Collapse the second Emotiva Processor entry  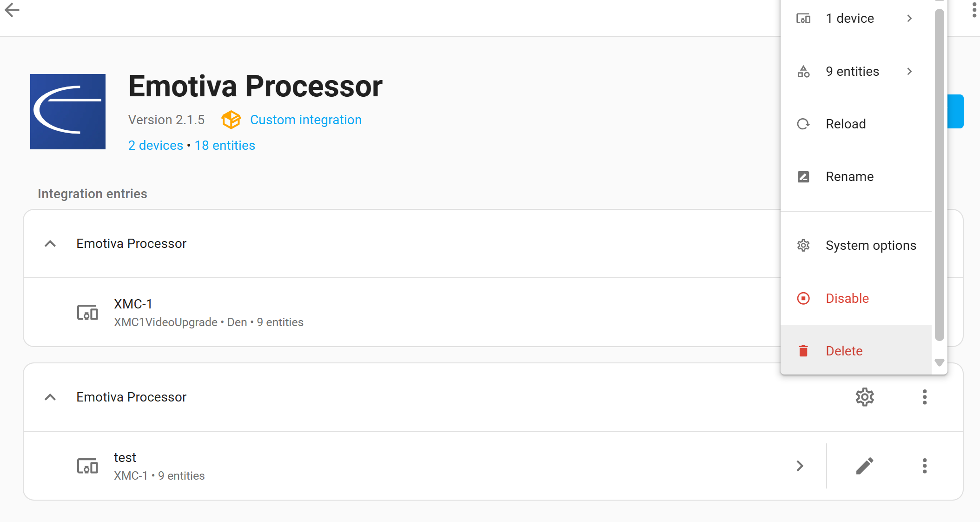[50, 397]
